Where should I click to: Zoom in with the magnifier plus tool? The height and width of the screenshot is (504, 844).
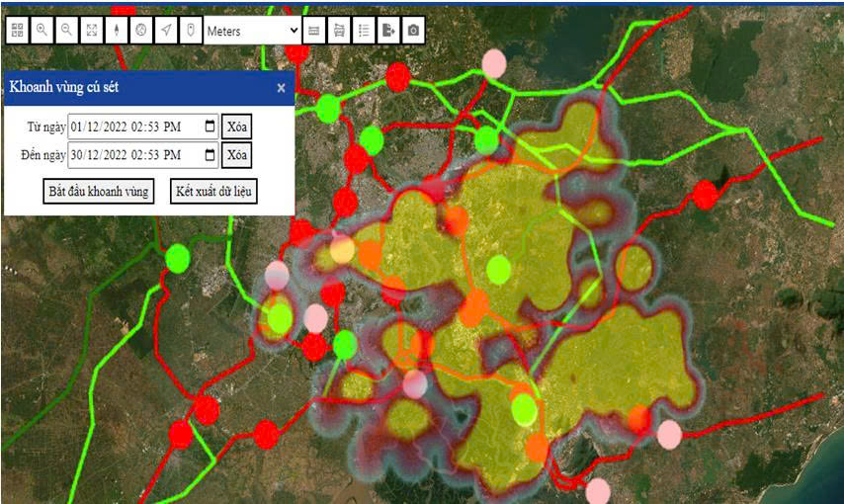coord(42,31)
